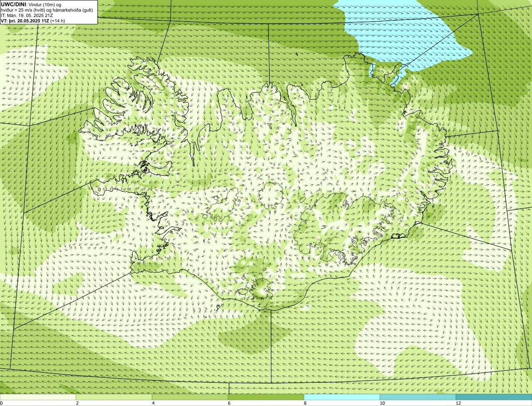Click the light cyan 8–10 color bar segment
The image size is (532, 406).
pos(342,397)
